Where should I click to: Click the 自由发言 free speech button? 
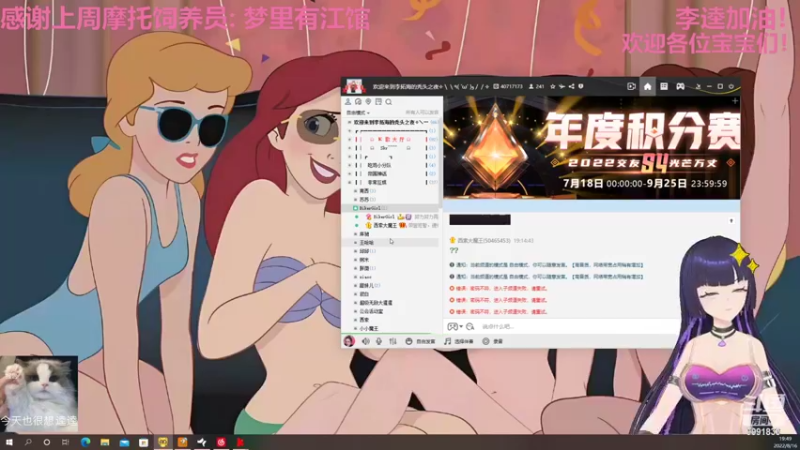tap(421, 341)
